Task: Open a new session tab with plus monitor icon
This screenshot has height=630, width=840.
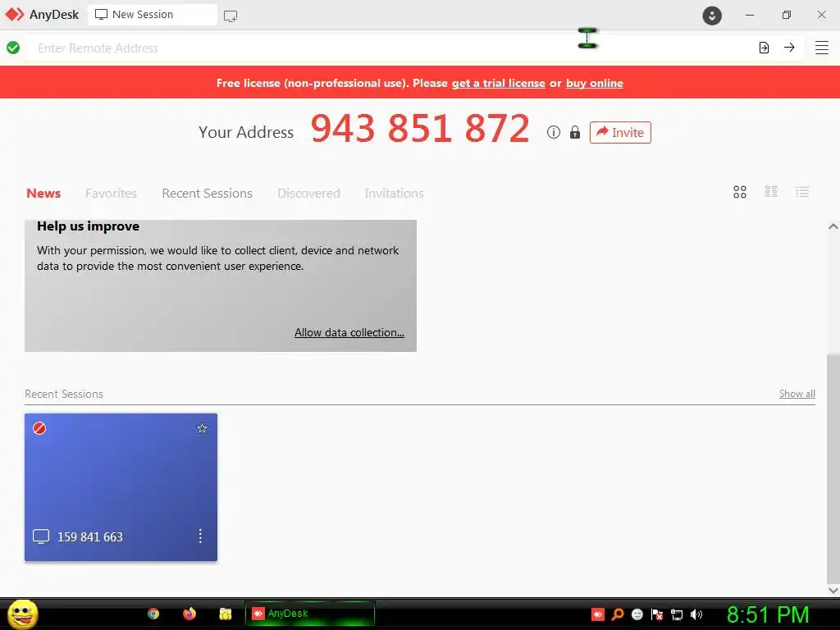Action: tap(231, 16)
